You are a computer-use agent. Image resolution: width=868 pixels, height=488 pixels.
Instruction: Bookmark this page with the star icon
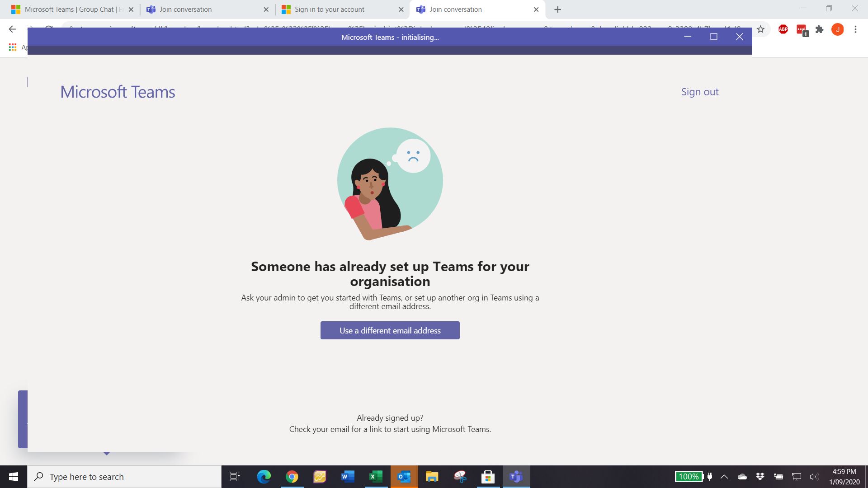(x=761, y=29)
